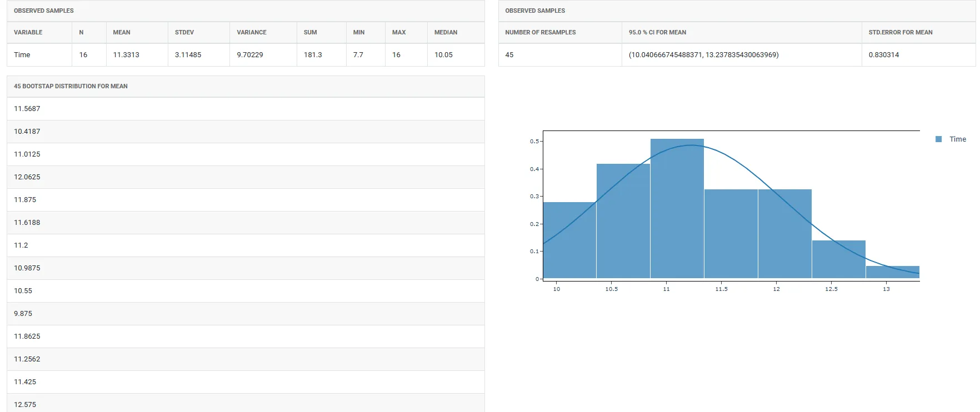This screenshot has width=980, height=412.
Task: Select bootstrap row 10.55
Action: coord(246,291)
